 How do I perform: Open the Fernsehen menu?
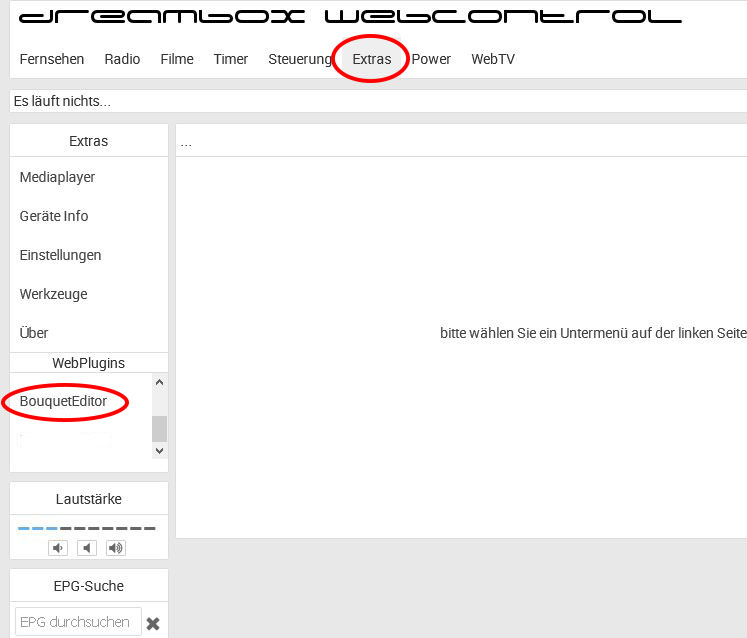coord(52,59)
